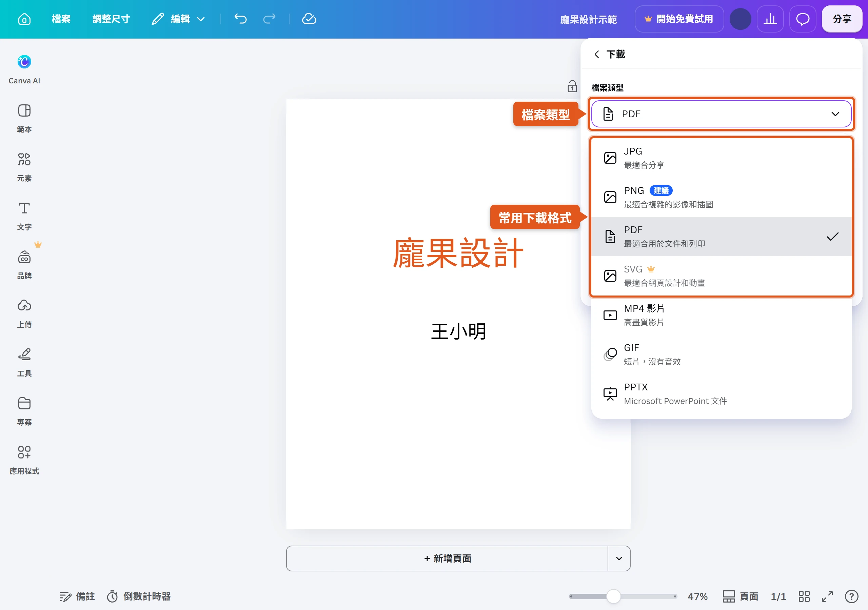The width and height of the screenshot is (868, 610).
Task: Open the 上傳 uploads panel
Action: (24, 313)
